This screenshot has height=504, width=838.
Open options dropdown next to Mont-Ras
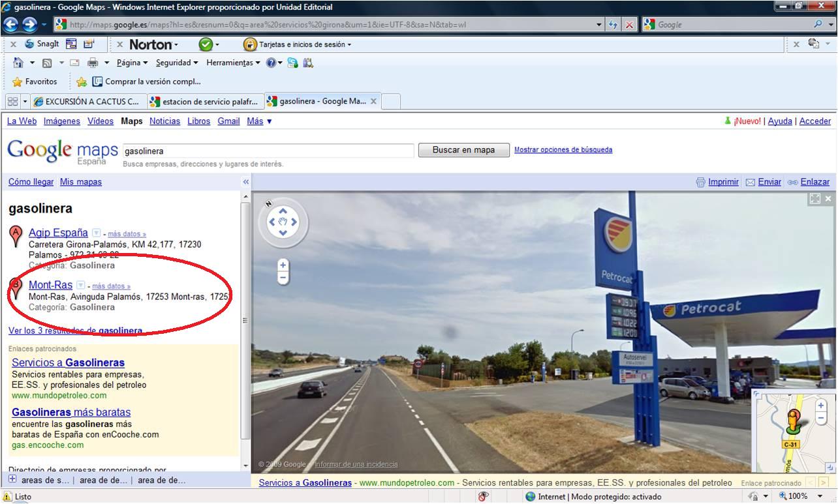click(81, 285)
